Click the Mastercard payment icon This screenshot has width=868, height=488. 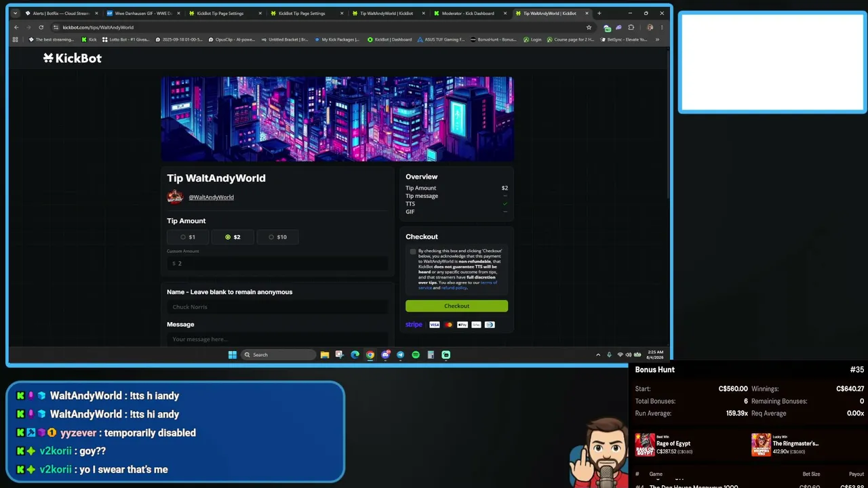pyautogui.click(x=448, y=325)
